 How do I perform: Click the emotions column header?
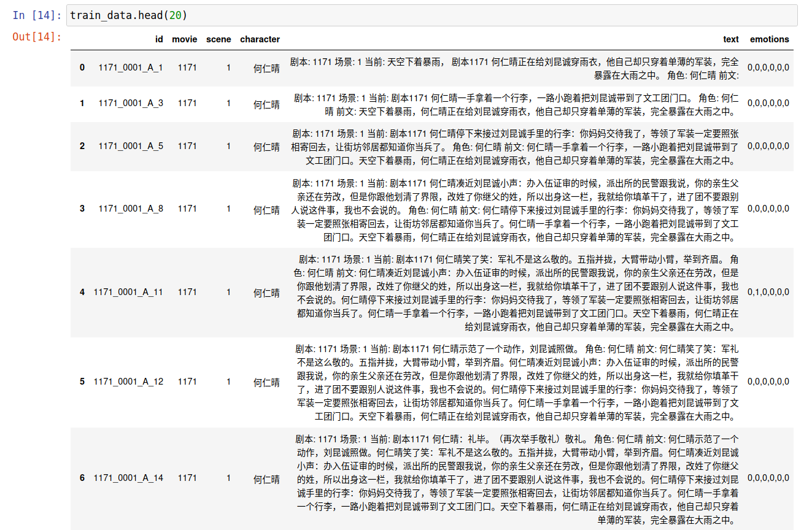pos(770,39)
